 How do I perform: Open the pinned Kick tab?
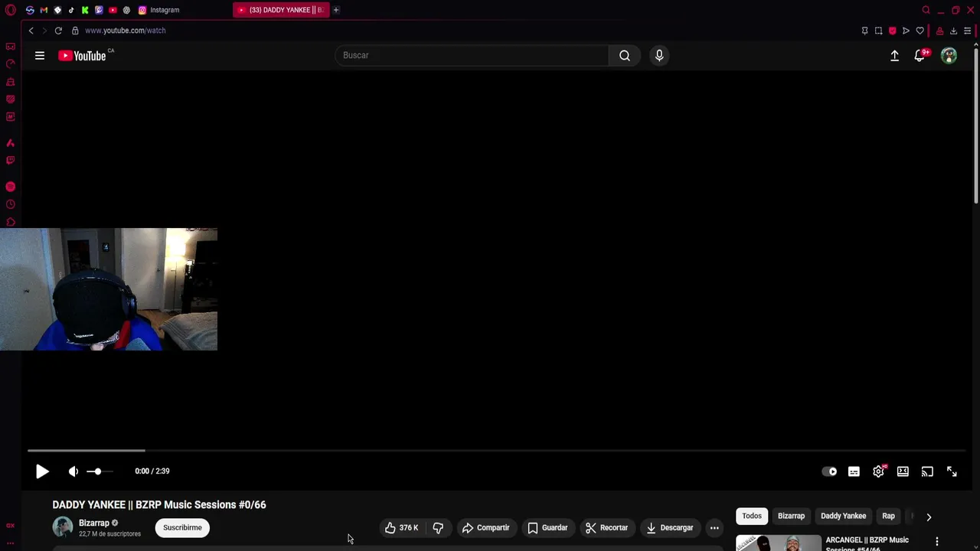(85, 10)
